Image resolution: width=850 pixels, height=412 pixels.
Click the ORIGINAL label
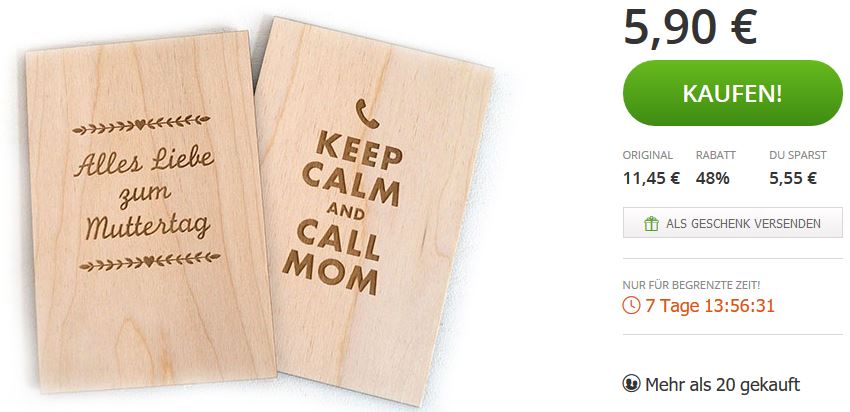tap(648, 156)
